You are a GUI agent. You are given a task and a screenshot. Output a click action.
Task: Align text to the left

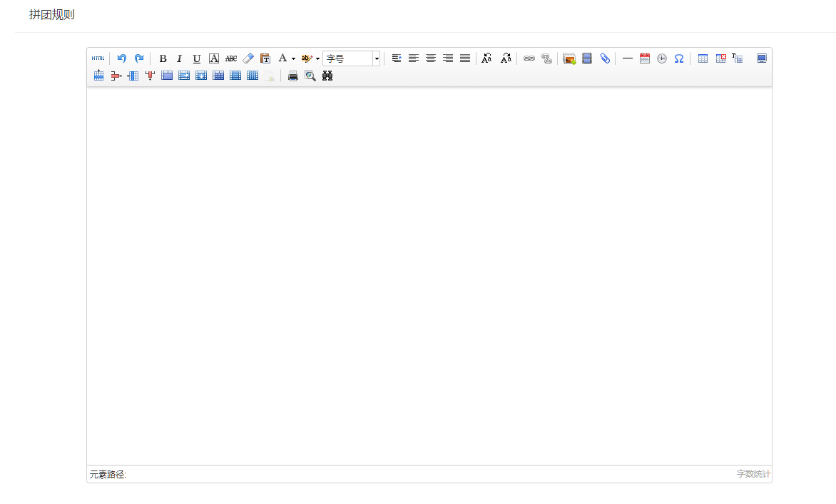(414, 58)
